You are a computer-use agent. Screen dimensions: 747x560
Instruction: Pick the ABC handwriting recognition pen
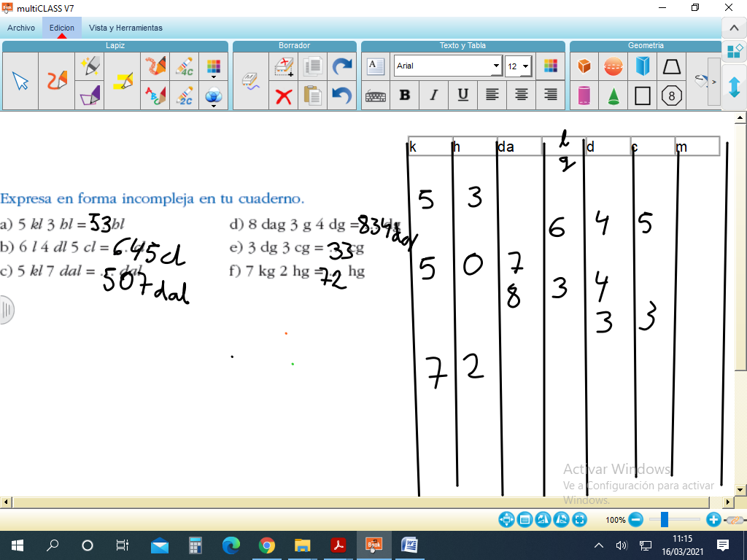coord(155,96)
